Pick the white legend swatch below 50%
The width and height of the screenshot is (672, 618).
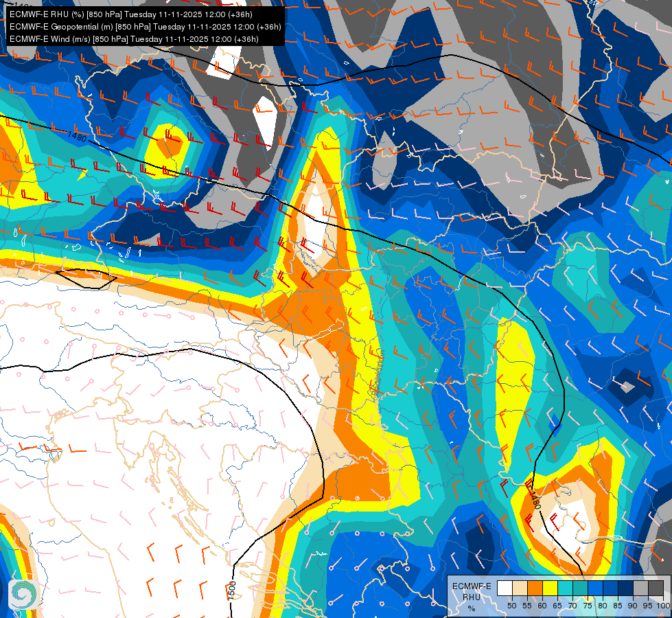(505, 588)
